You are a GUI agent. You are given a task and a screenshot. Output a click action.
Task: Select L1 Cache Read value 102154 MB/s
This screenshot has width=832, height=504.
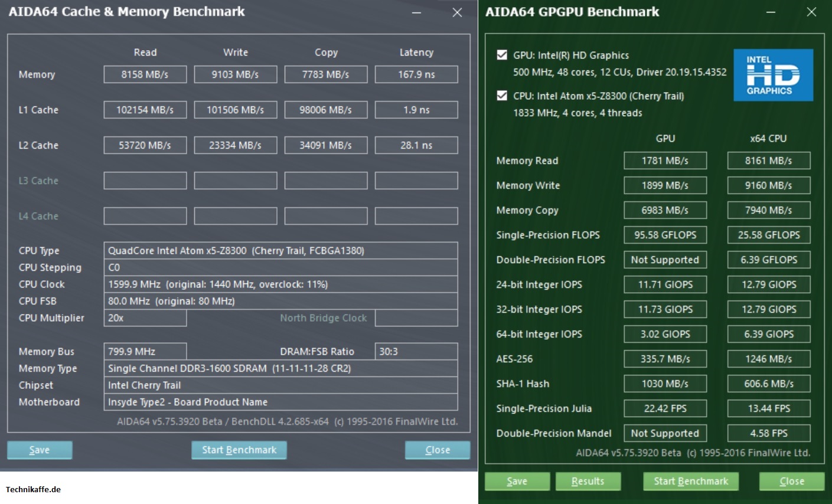tap(145, 110)
